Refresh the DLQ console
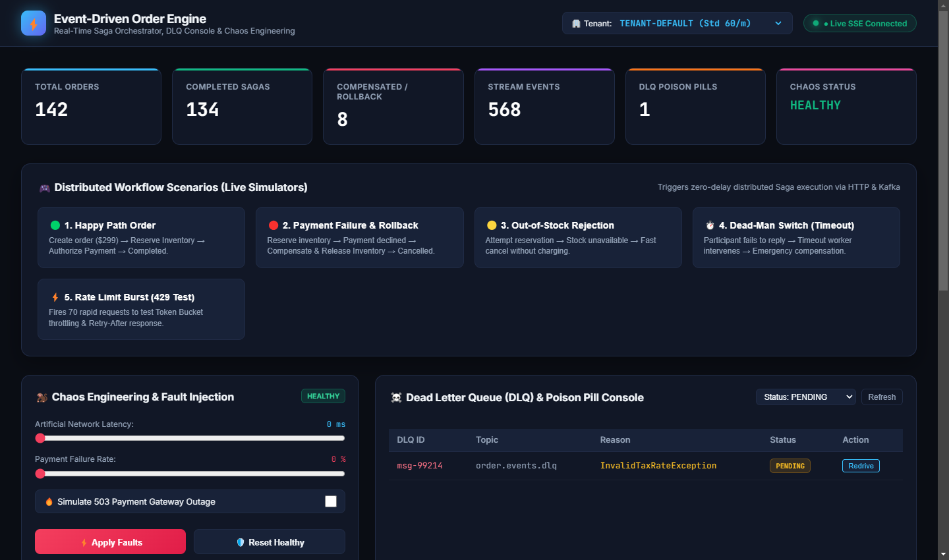949x560 pixels. click(882, 397)
